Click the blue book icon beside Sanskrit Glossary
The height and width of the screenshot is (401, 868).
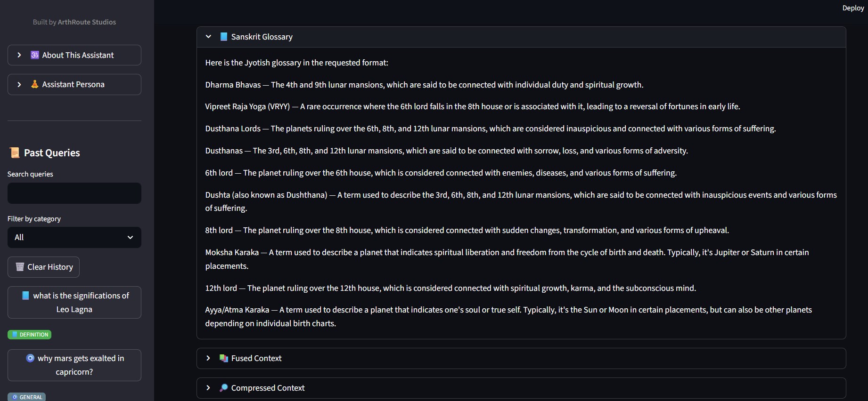coord(223,36)
